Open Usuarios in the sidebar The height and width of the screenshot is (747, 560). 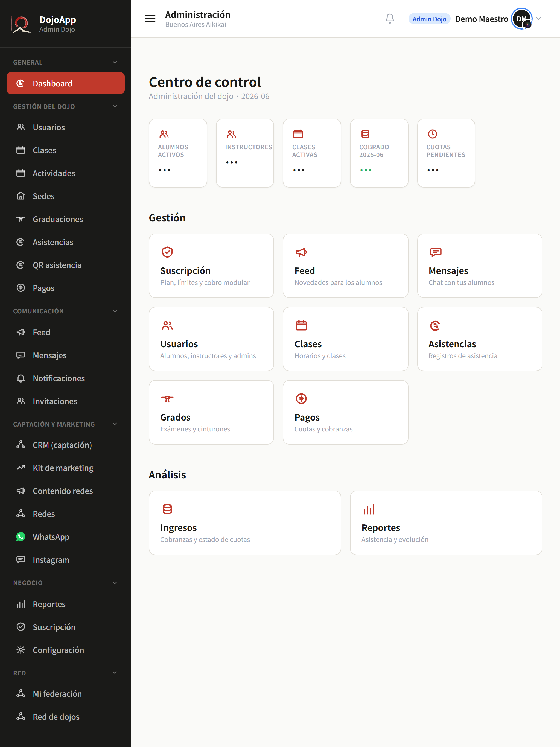pos(66,127)
